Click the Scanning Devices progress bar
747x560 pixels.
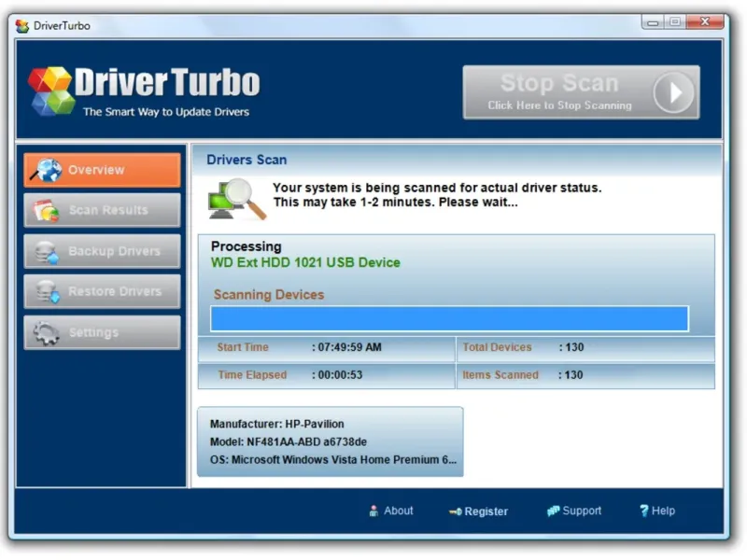coord(449,318)
